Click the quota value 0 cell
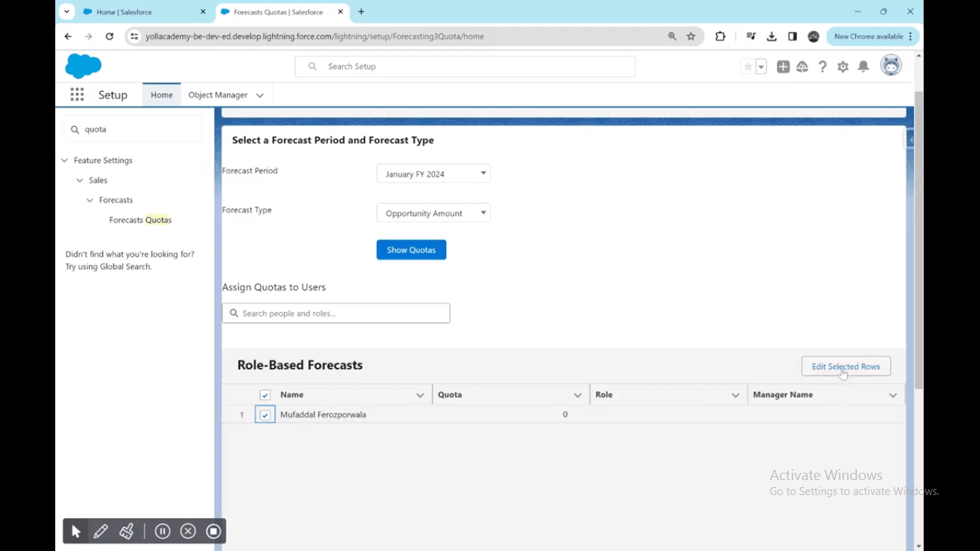This screenshot has width=980, height=551. 511,415
